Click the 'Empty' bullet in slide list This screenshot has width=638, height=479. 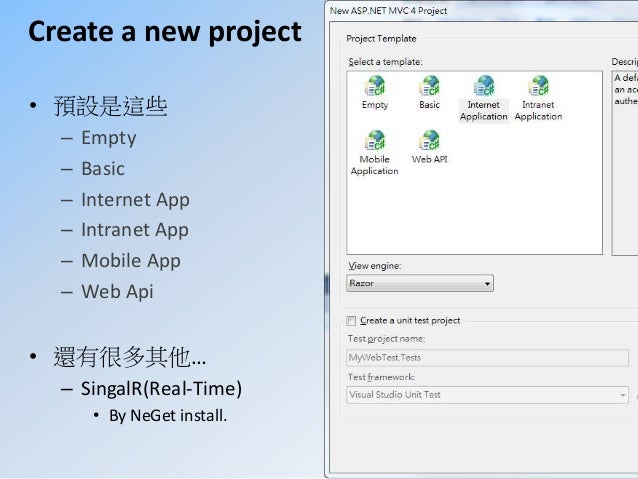(x=109, y=138)
